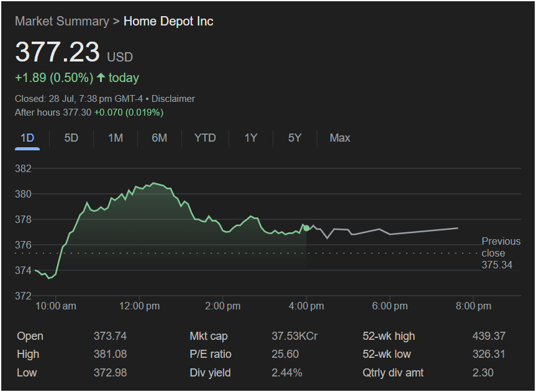Show the 1Y chart range
This screenshot has width=536, height=392.
pos(250,138)
